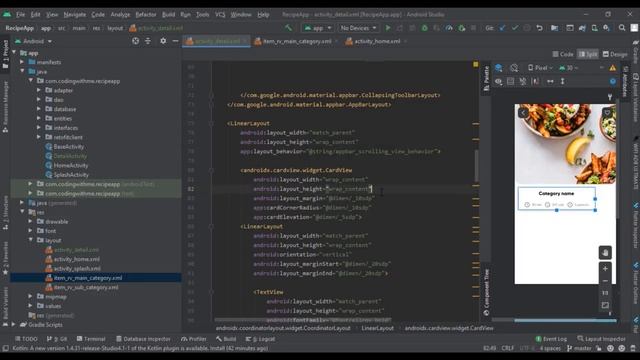
Task: Select HomeActivity in project tree
Action: [71, 165]
